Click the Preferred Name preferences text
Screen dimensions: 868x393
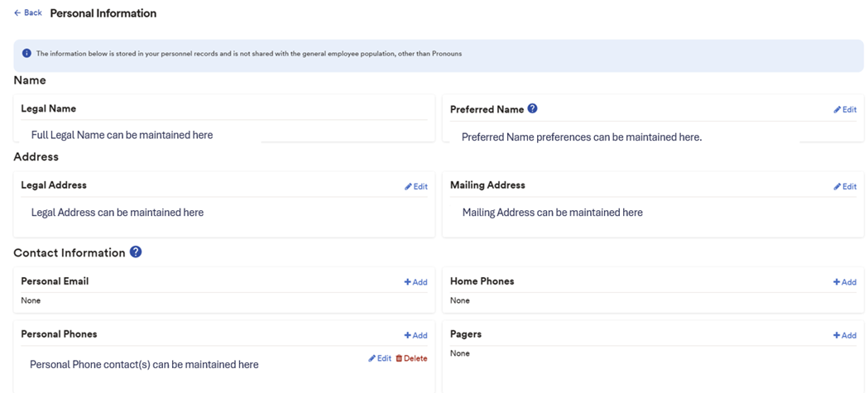click(x=581, y=137)
